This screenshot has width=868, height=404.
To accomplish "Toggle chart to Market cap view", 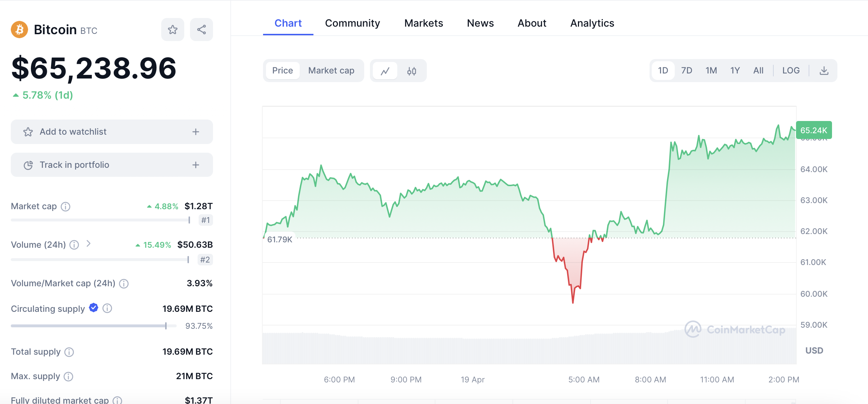I will tap(331, 71).
